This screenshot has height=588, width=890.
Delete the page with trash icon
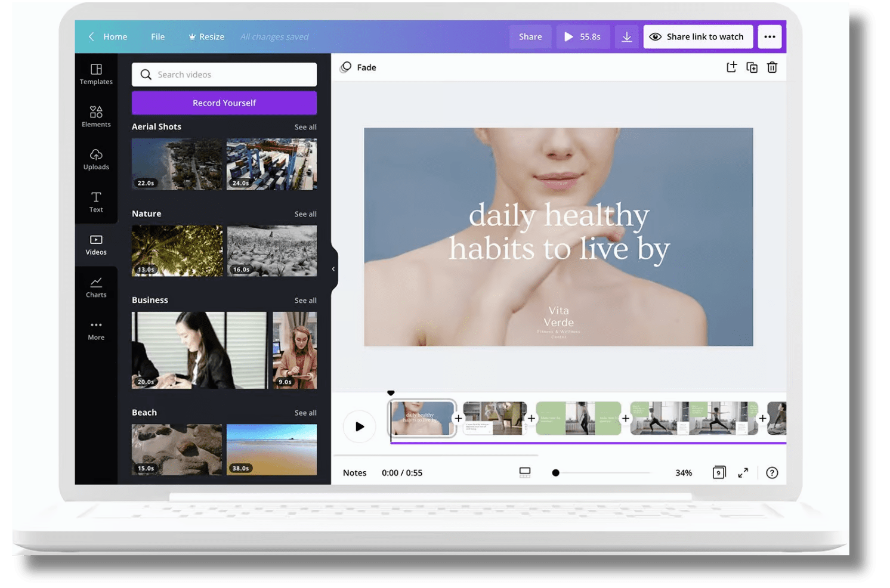pos(772,67)
